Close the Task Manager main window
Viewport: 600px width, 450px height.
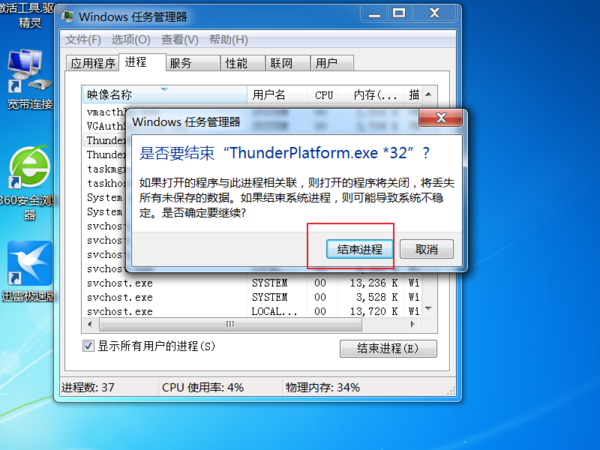pos(434,13)
